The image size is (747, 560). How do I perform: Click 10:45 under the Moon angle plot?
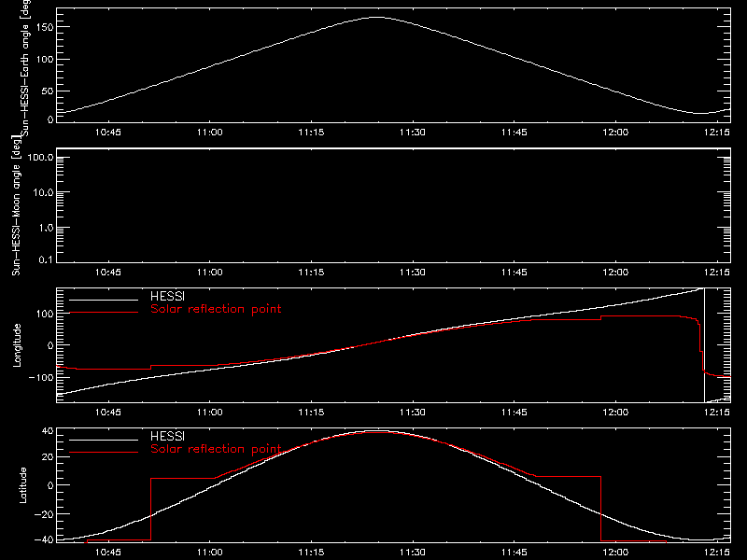(108, 273)
